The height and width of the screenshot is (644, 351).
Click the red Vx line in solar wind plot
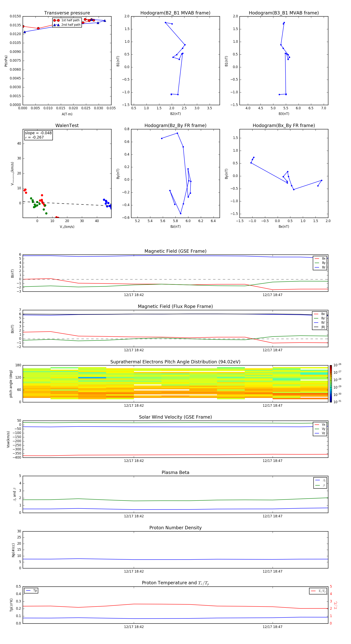point(175,455)
